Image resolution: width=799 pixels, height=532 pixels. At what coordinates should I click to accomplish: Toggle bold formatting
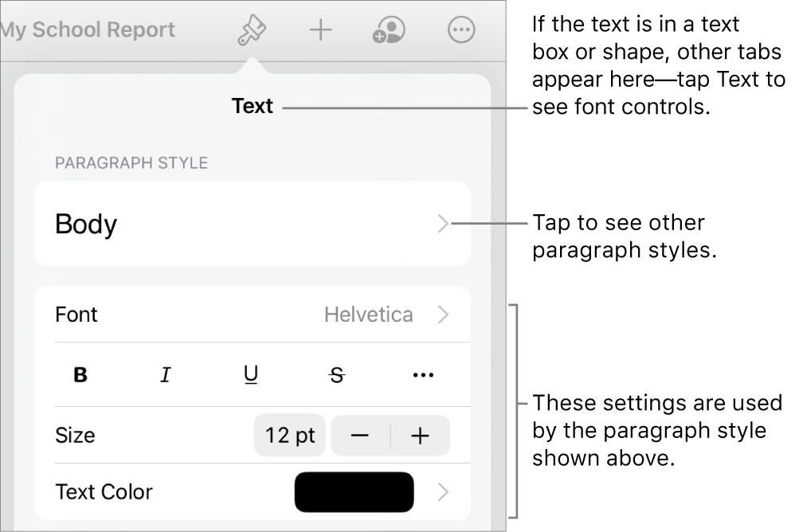point(80,374)
